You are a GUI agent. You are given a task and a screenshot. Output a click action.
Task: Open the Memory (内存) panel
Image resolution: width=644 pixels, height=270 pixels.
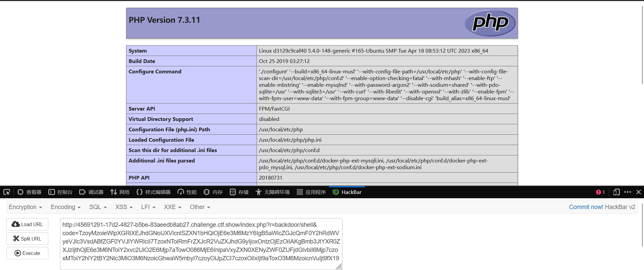213,192
